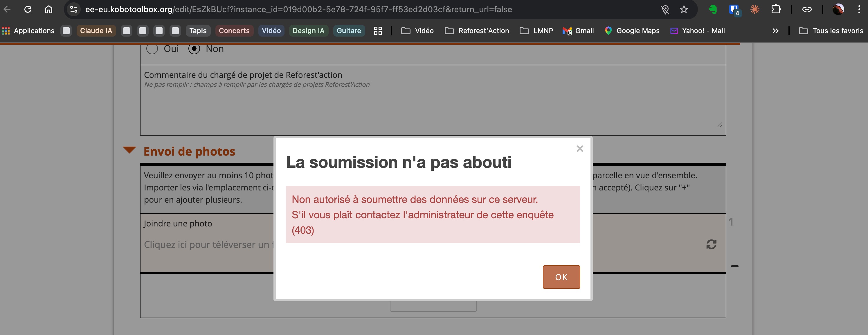
Task: Go to the browser home page
Action: tap(48, 10)
